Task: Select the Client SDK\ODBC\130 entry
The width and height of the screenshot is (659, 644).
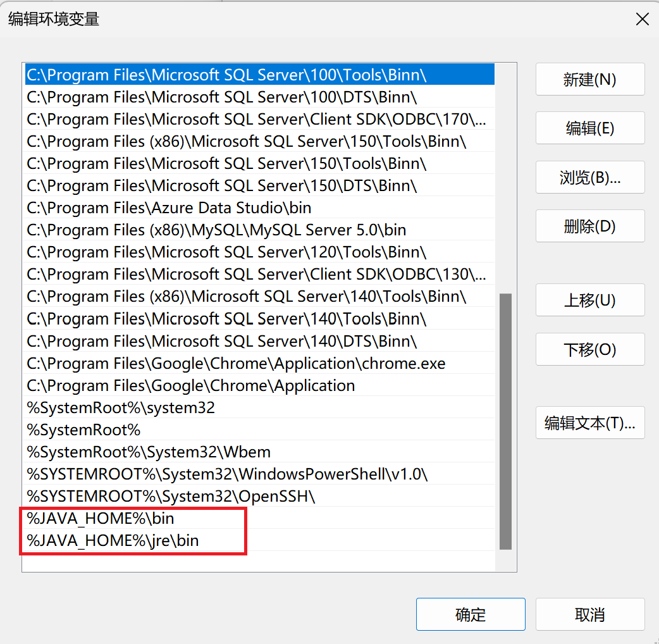Action: tap(260, 275)
